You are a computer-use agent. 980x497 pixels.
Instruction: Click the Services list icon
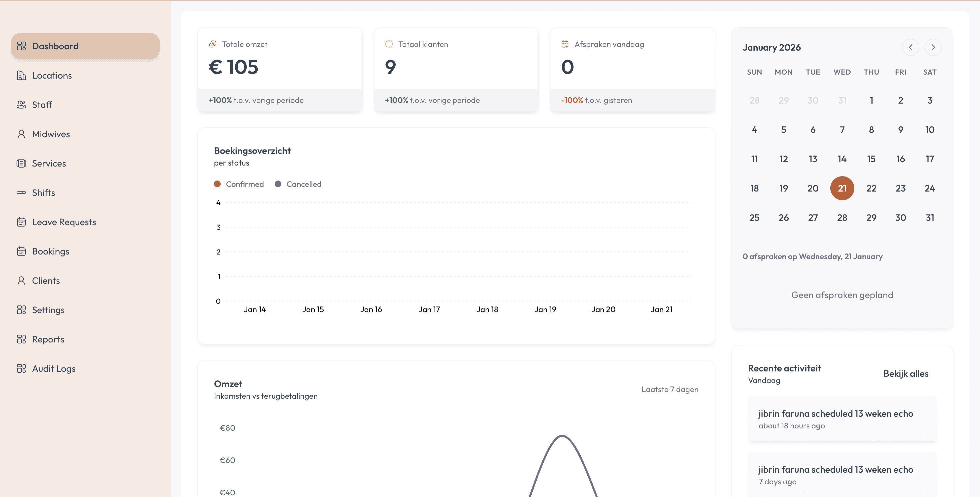click(21, 163)
